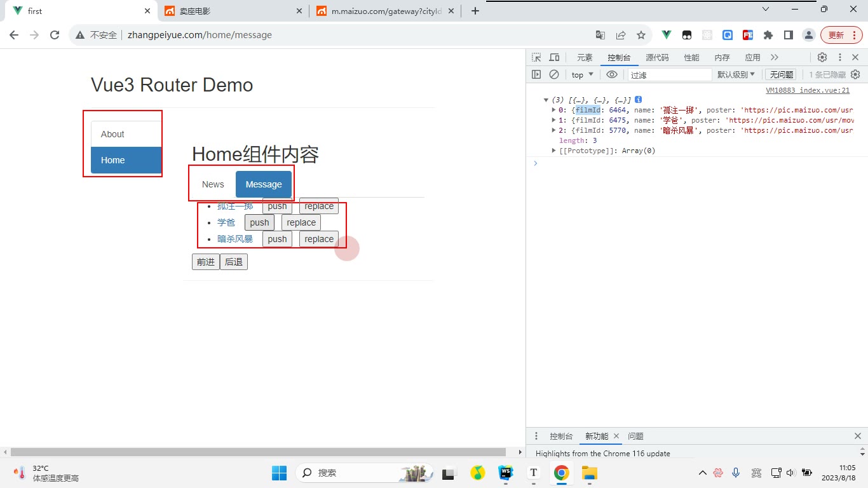Screen dimensions: 868x488
Task: Open the 默认级别 log level dropdown
Action: coord(736,74)
